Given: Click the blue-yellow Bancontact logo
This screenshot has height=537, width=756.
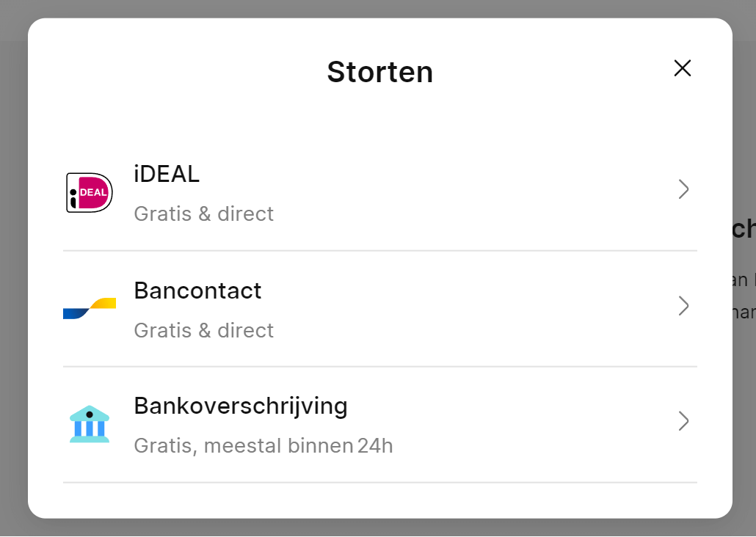Looking at the screenshot, I should coord(90,308).
